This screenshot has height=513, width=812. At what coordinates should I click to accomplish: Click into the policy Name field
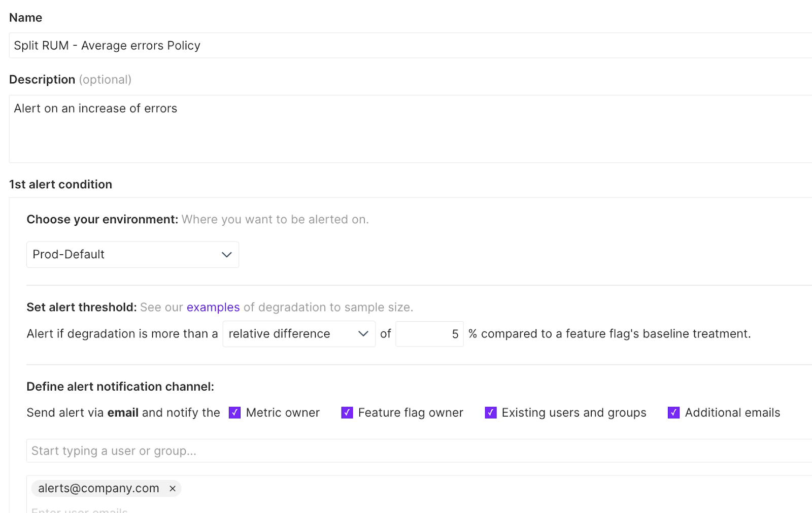pyautogui.click(x=406, y=46)
